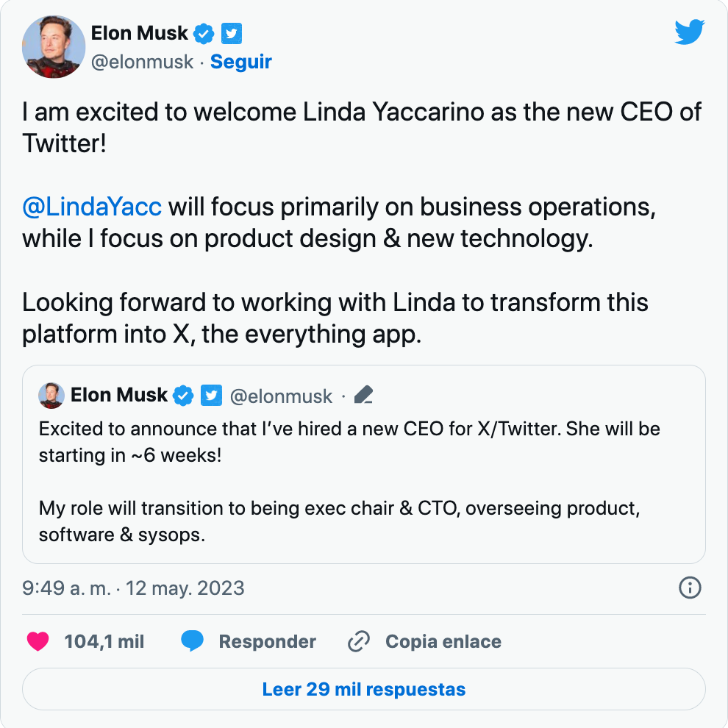728x728 pixels.
Task: Click the blue verified badge beside Elon Musk's header name
Action: tap(204, 33)
